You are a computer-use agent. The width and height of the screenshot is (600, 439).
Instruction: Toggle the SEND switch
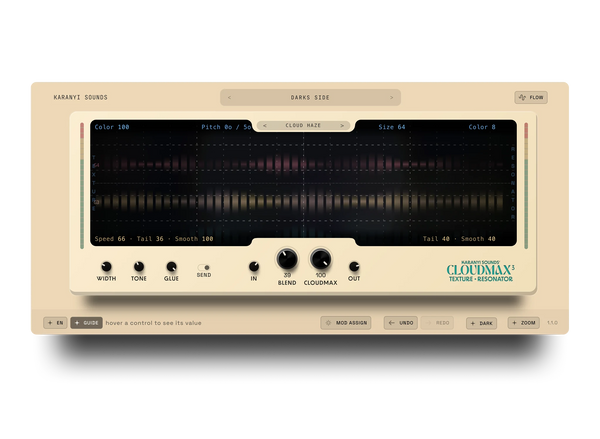(204, 267)
